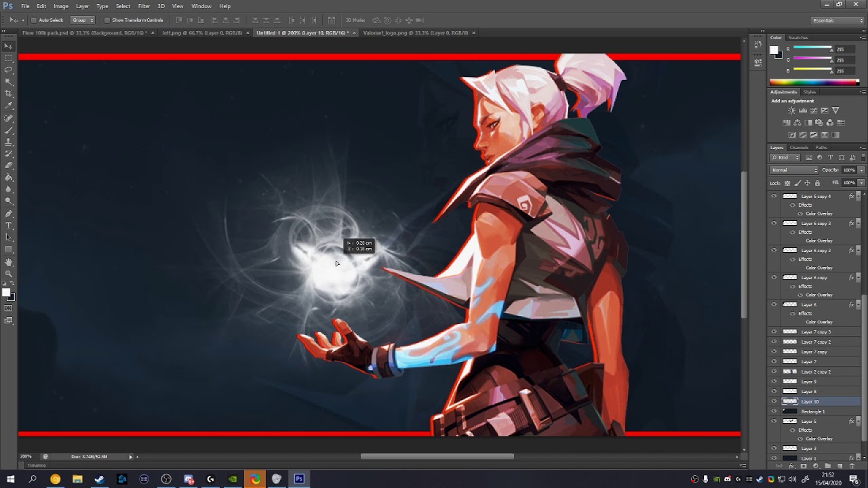Viewport: 868px width, 488px height.
Task: Switch to the jett.png document tab
Action: pos(202,33)
